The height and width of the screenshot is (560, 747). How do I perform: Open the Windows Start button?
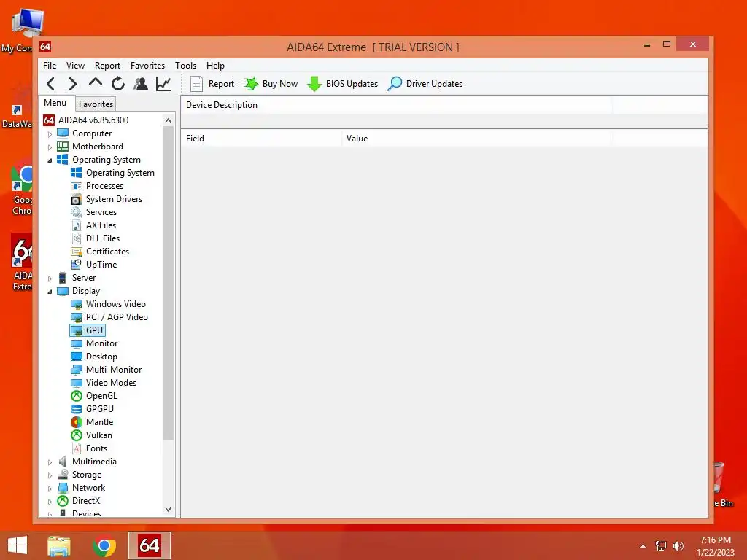tap(18, 545)
